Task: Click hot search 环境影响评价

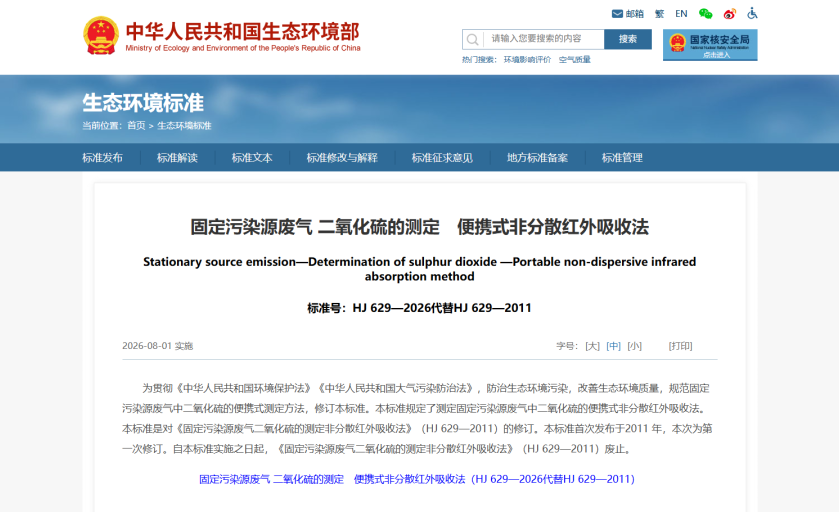Action: click(x=527, y=59)
